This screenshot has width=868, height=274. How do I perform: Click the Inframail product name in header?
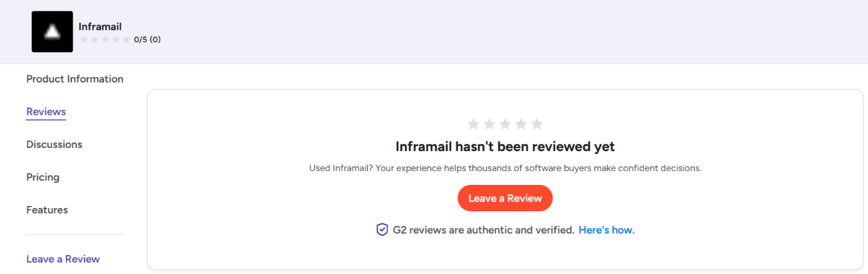pos(100,27)
